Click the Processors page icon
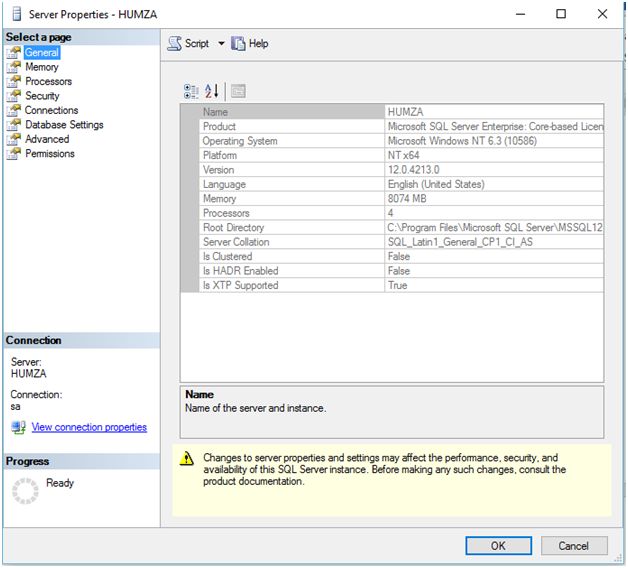 [14, 81]
